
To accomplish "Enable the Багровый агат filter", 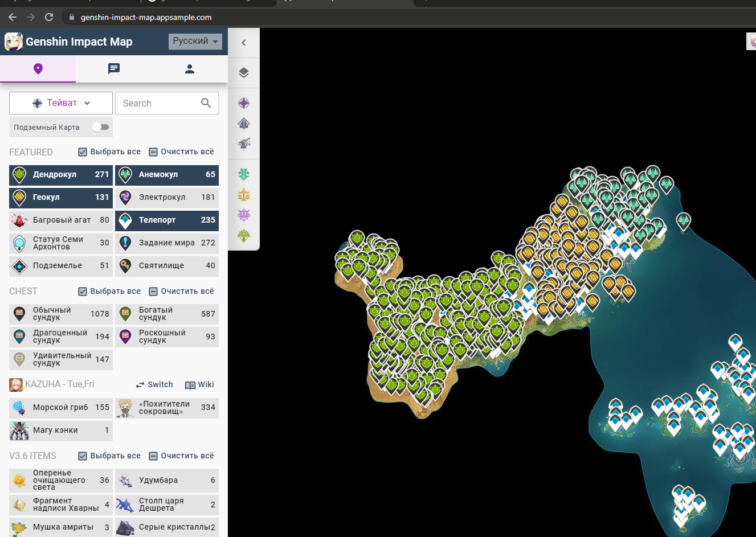I will tap(61, 220).
